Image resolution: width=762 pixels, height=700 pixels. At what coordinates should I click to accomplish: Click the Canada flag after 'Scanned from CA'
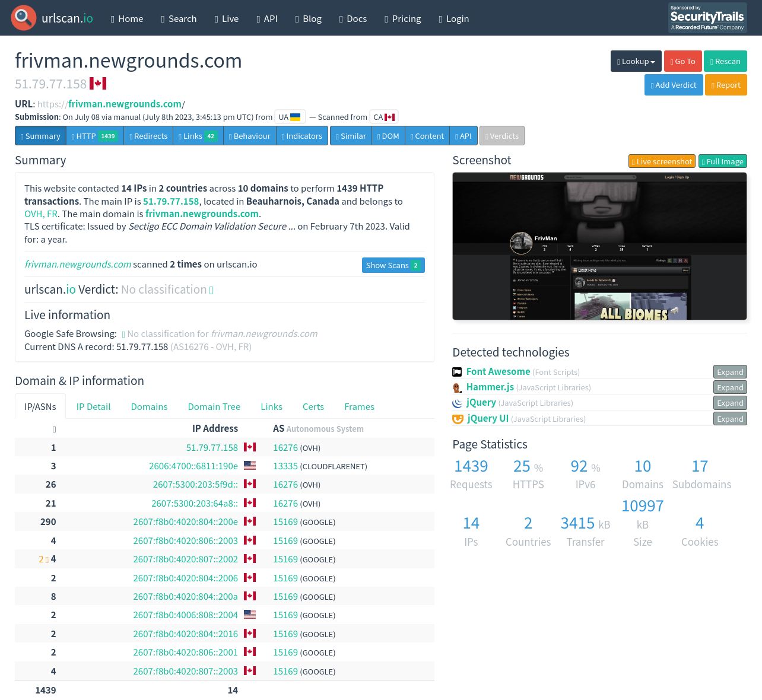(x=390, y=117)
